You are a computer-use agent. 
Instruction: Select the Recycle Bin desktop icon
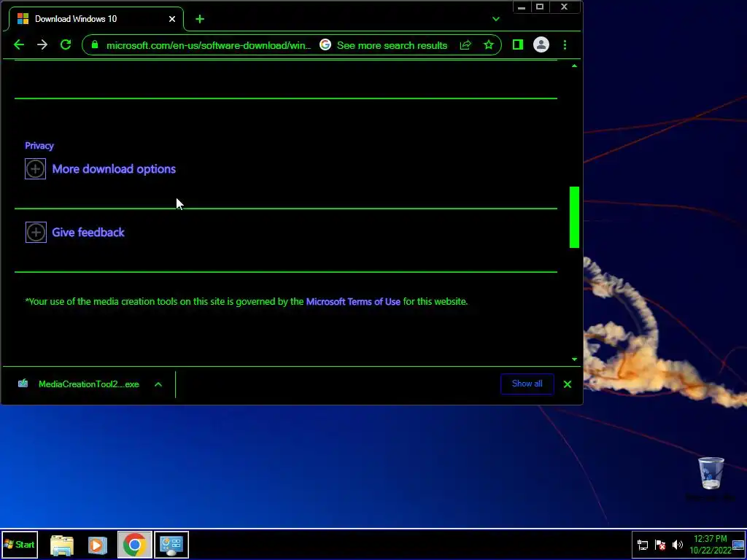[x=711, y=479]
